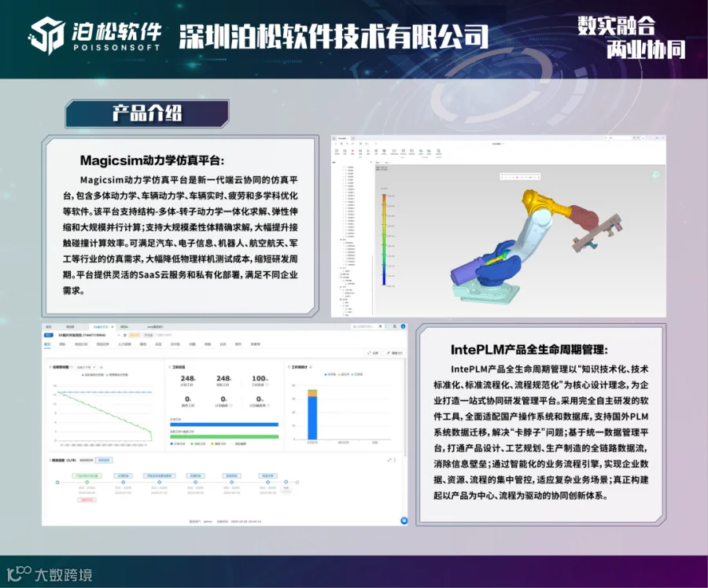
Task: Open the blue user avatar in PLM dashboard
Action: (404, 326)
